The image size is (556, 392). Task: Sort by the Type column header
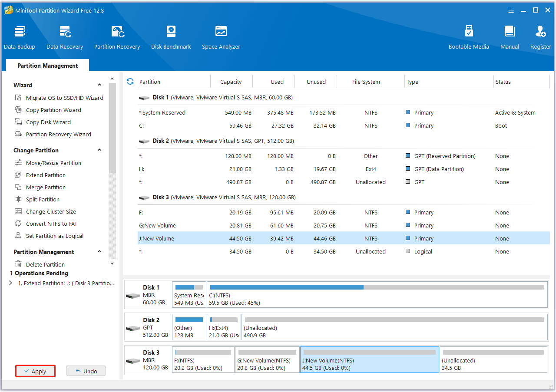coord(449,82)
